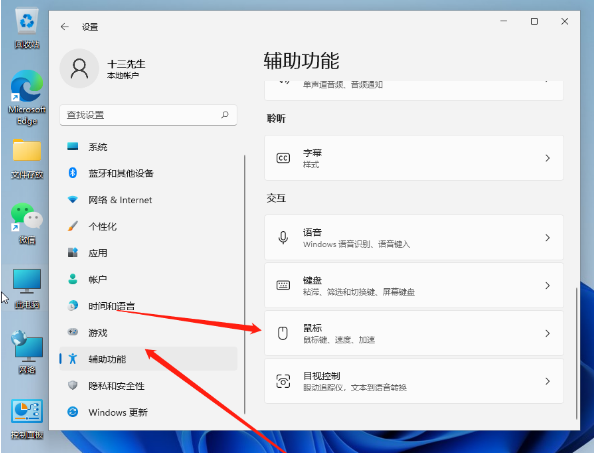Go back with the back arrow

tap(65, 27)
